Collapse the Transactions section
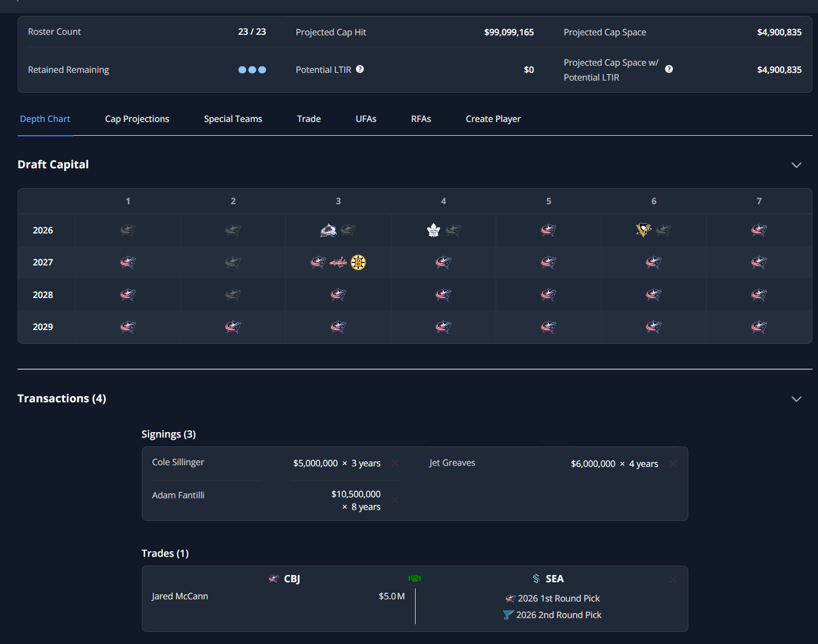The width and height of the screenshot is (818, 644). pos(796,399)
